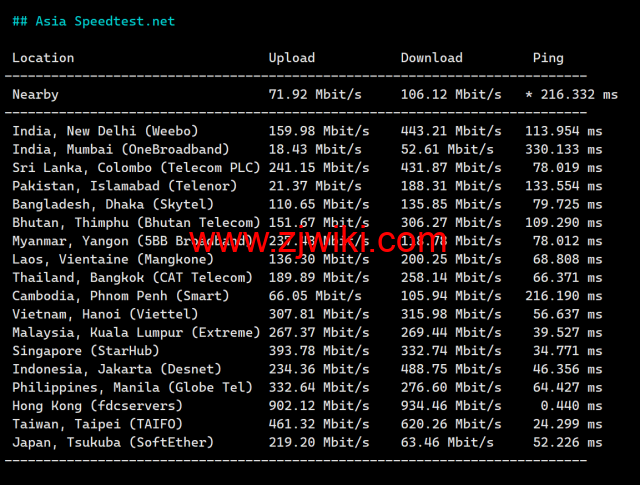Select the India, Mumbai (OneBroadband) entry
This screenshot has height=485, width=640.
tap(120, 149)
